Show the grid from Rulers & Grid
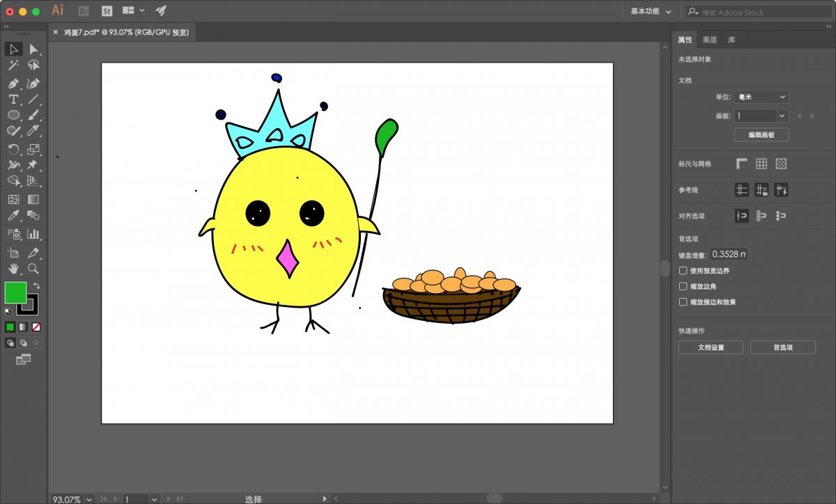Screen dimensions: 836x504 [761, 164]
